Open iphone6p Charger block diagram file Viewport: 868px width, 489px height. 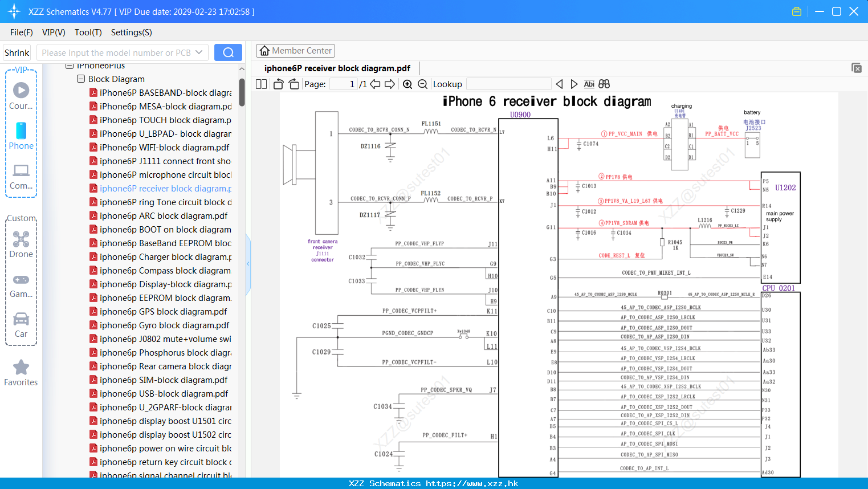[161, 256]
